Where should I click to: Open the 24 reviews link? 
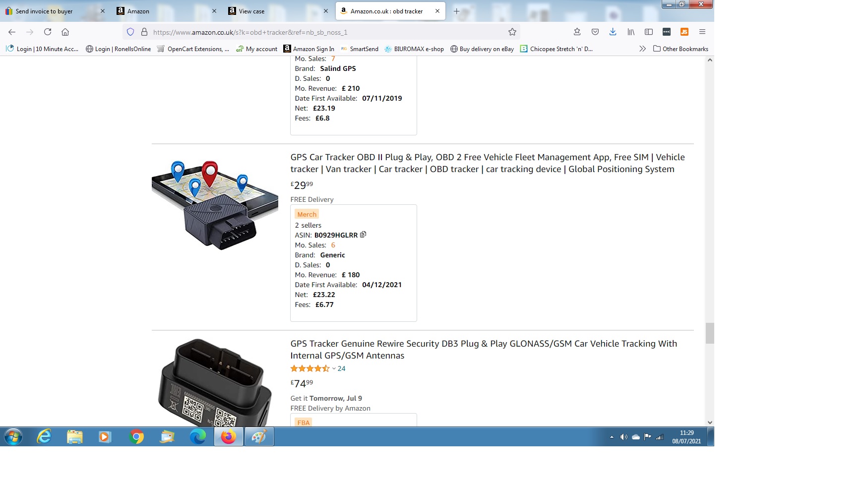coord(341,368)
